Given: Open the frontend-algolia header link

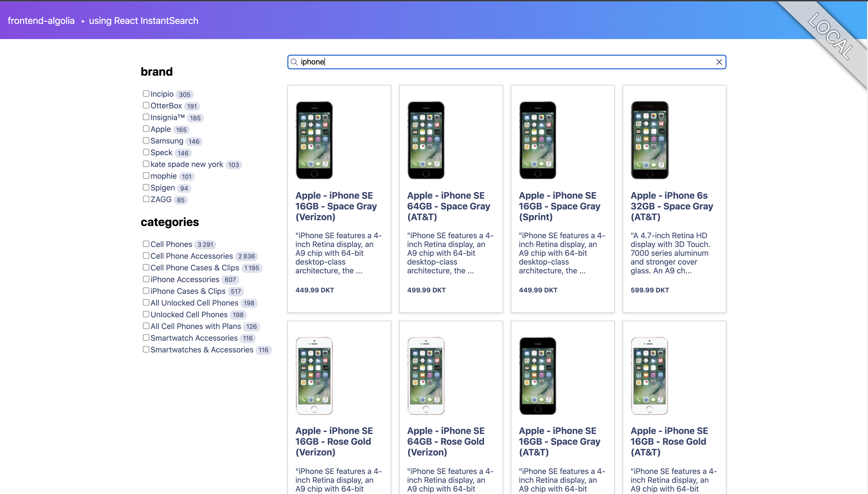Looking at the screenshot, I should point(41,21).
